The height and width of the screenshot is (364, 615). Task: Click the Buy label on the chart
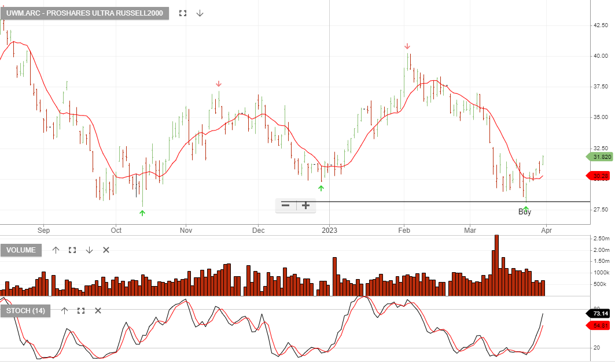tap(524, 211)
